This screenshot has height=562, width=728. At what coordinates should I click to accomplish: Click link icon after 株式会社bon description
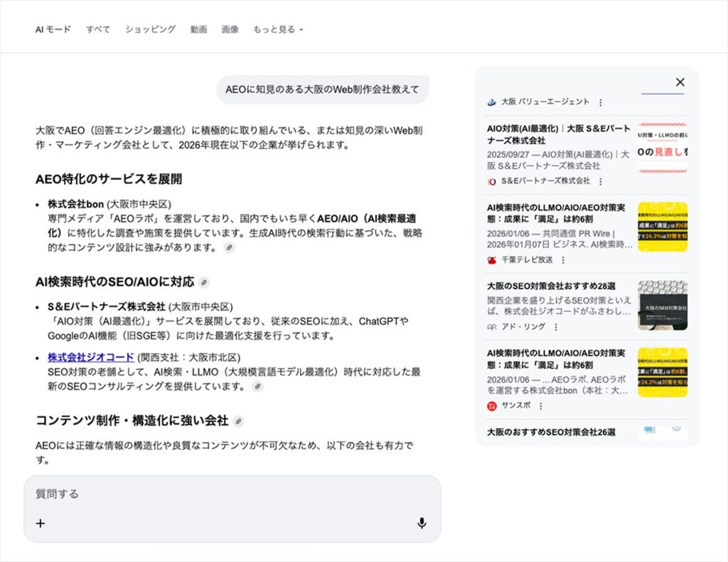[x=229, y=247]
